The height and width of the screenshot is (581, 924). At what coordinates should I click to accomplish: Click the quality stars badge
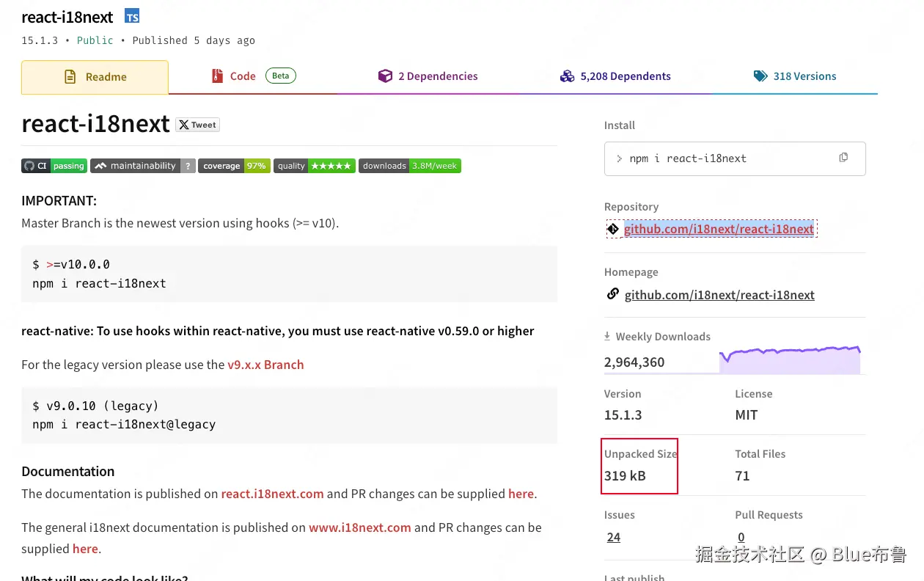point(315,166)
